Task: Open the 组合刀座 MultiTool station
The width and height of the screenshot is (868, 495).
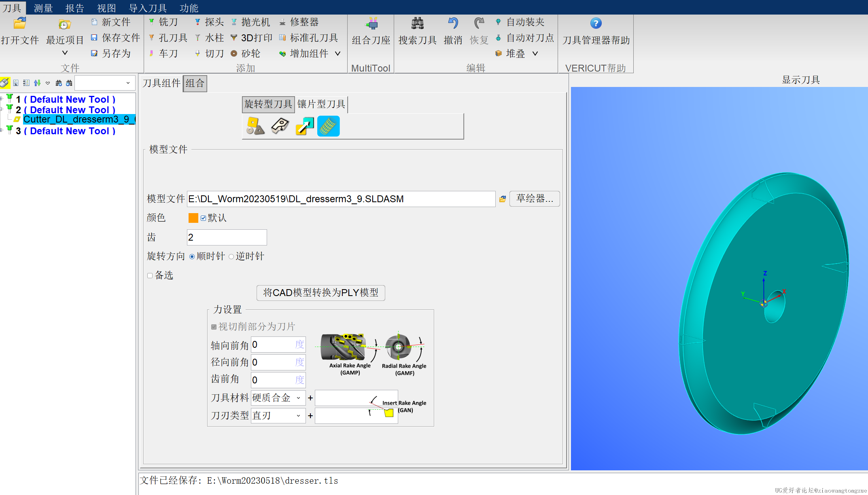Action: click(x=371, y=31)
